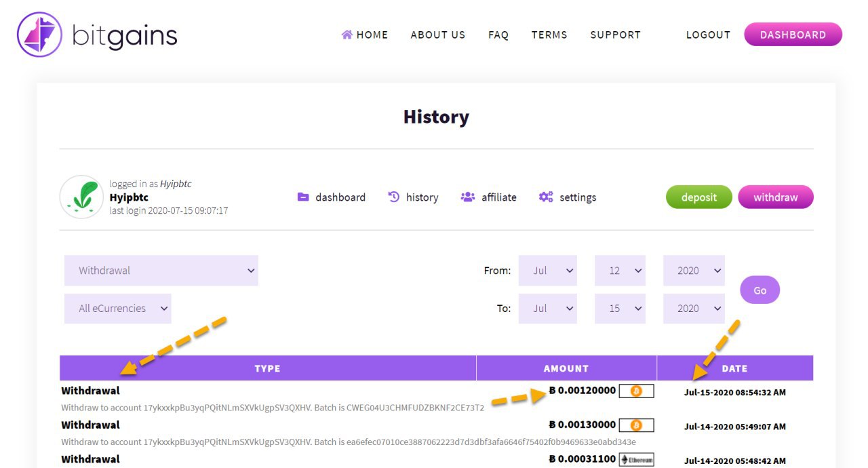Image resolution: width=868 pixels, height=468 pixels.
Task: Click the clock icon next to history
Action: 394,197
